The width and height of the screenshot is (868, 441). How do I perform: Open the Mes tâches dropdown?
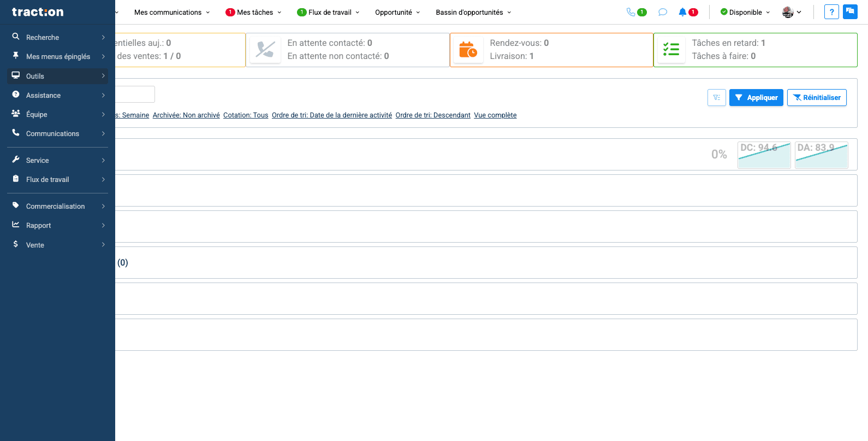point(254,12)
